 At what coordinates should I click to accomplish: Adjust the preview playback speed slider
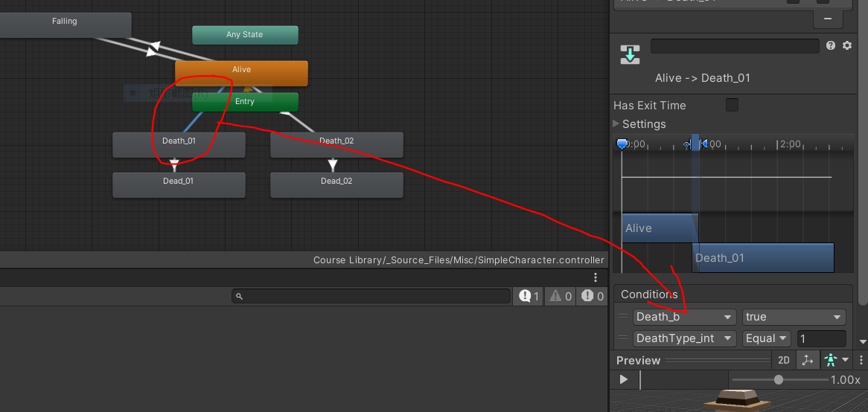click(779, 379)
